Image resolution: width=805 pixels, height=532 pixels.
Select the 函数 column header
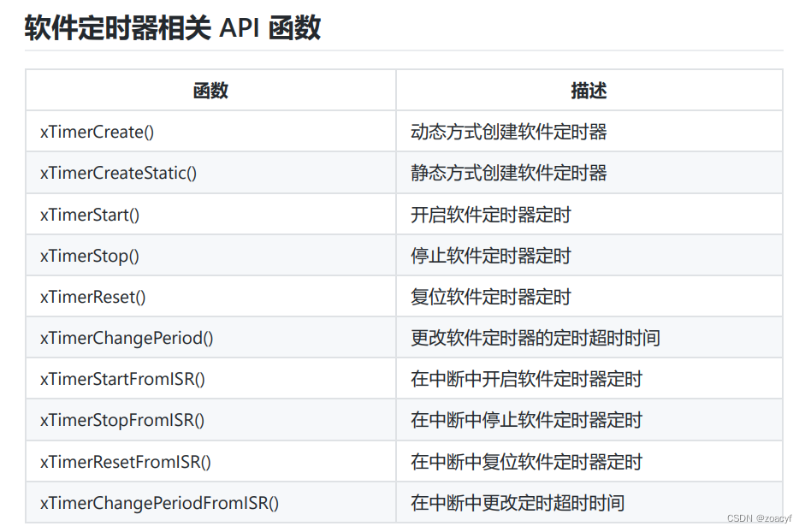tap(210, 91)
